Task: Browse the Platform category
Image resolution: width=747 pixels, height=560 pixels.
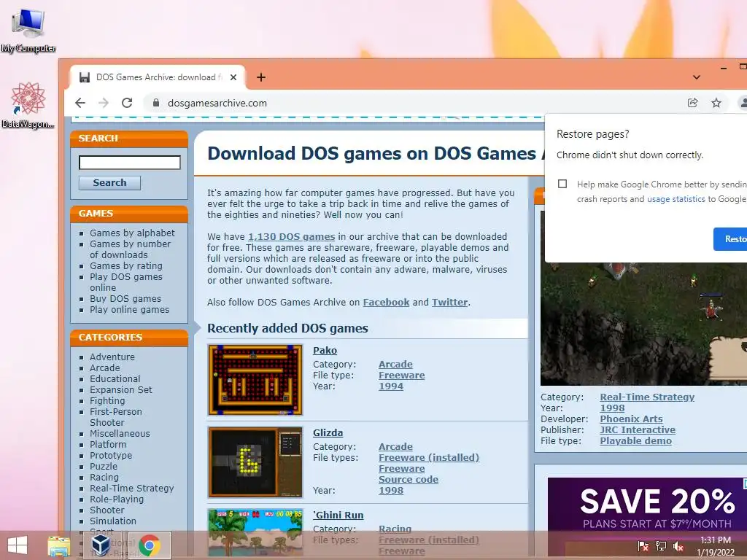Action: coord(108,444)
